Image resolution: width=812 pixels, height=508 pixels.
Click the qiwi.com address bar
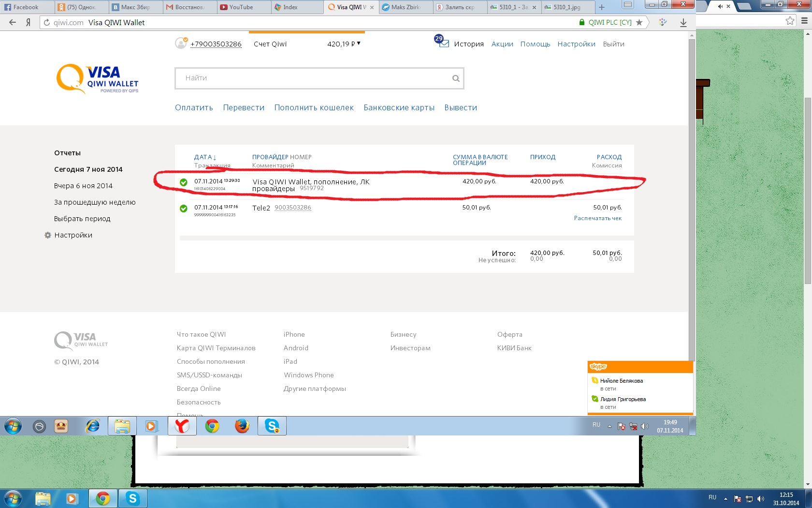point(309,22)
